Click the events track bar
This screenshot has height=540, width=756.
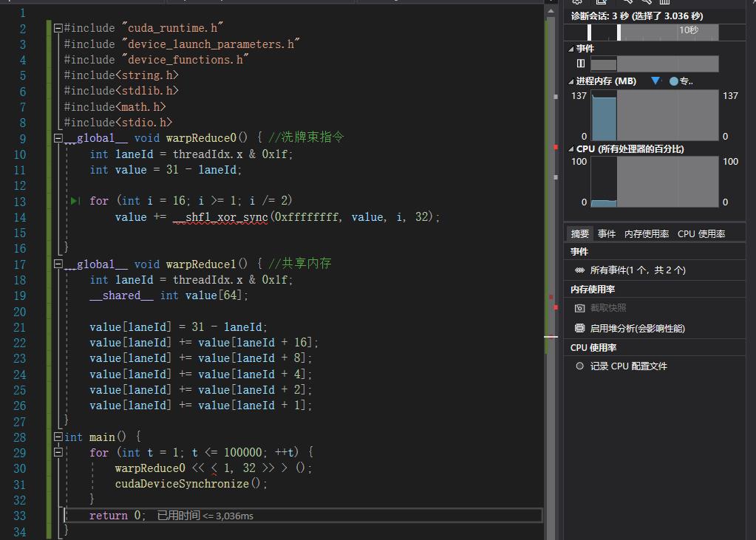pos(655,64)
